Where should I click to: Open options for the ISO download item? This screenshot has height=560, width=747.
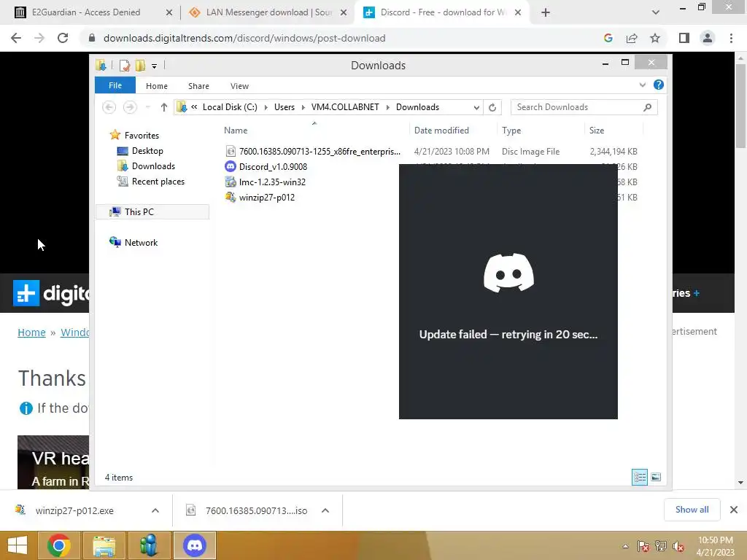325,510
